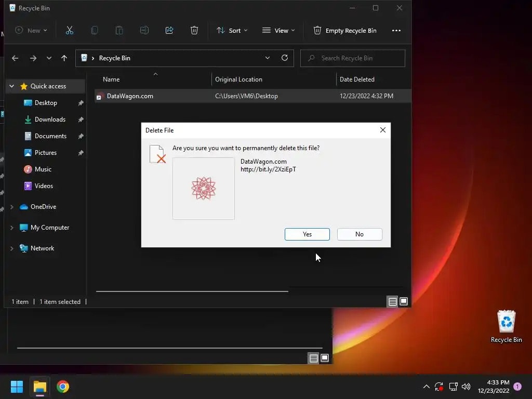Expand the My Computer tree node
This screenshot has width=532, height=399.
pos(12,228)
